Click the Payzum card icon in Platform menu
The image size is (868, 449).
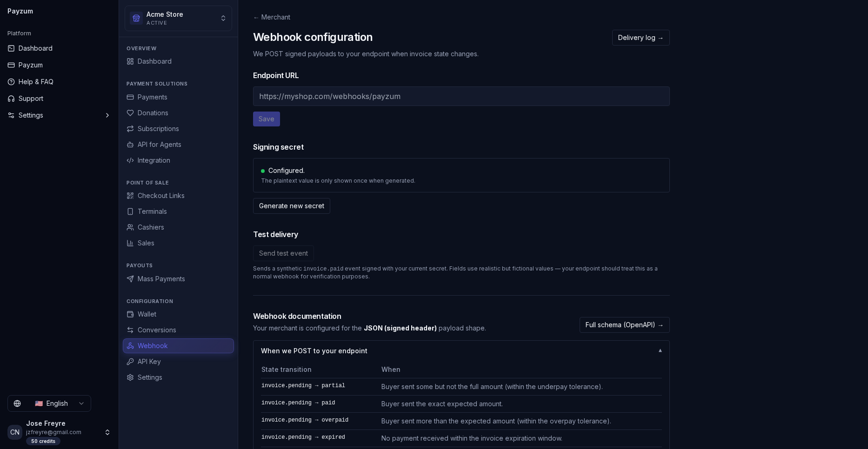11,65
